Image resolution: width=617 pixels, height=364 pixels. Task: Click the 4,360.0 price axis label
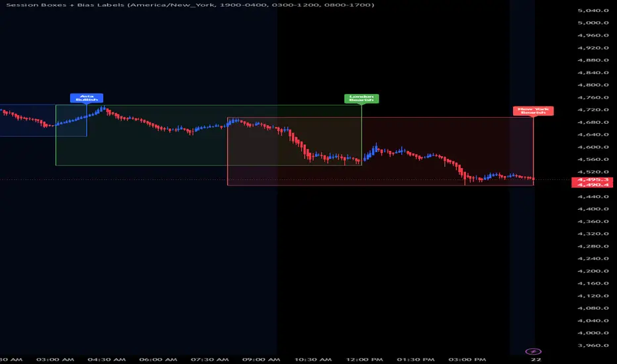click(593, 222)
